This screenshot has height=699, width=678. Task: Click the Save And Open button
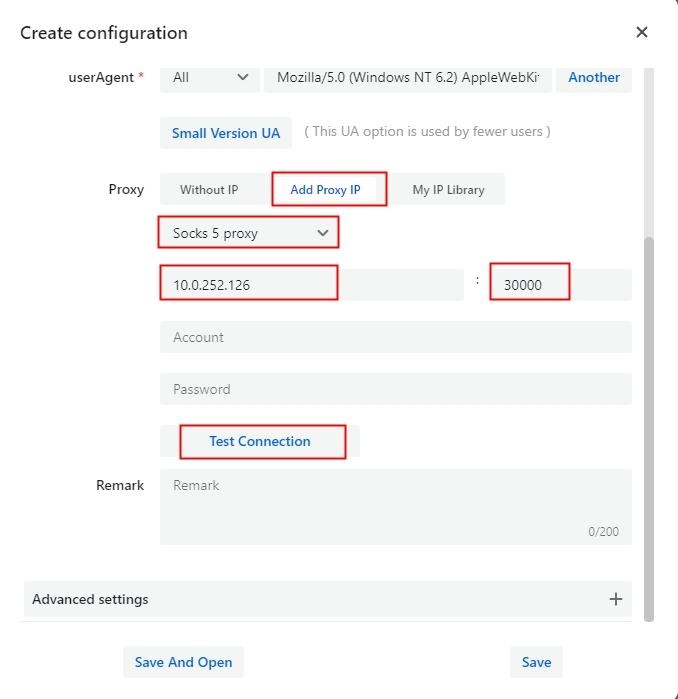pos(184,662)
